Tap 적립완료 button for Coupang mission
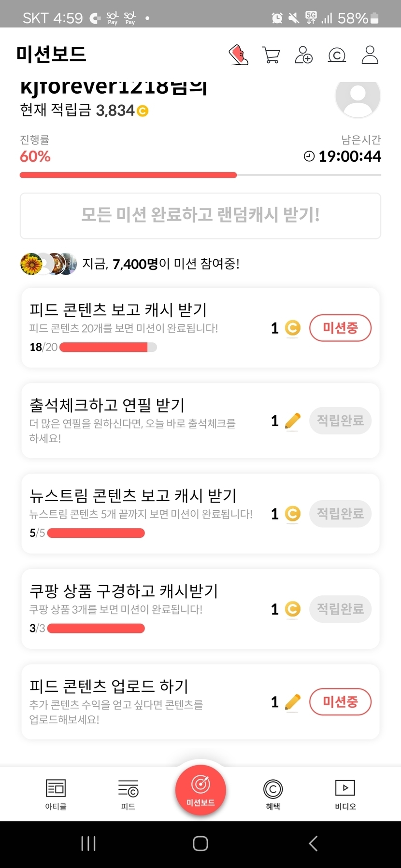Screen dimensions: 401x868 340,609
